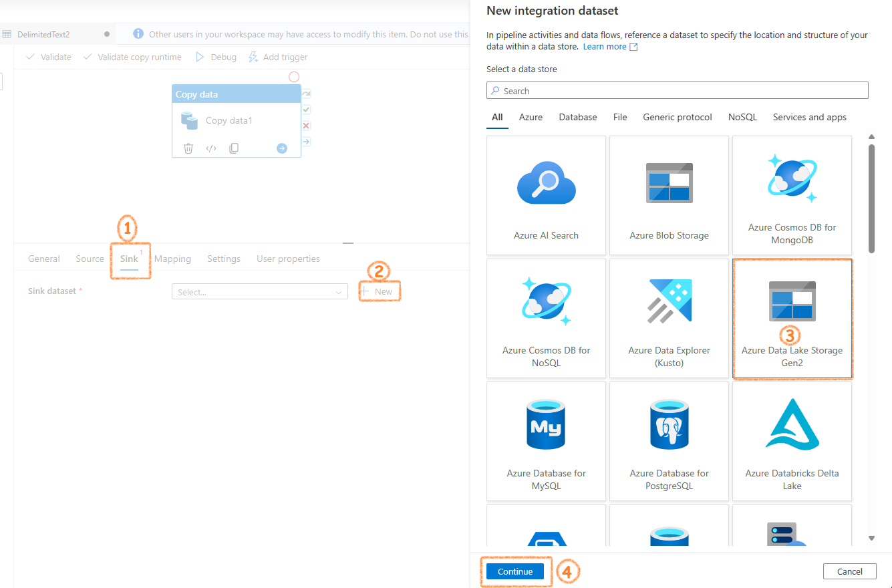Choose the Azure Databricks Delta Lake tile

(792, 441)
